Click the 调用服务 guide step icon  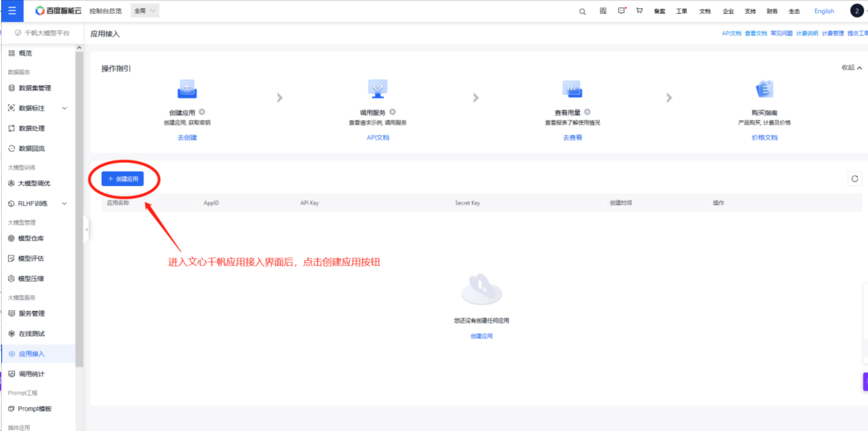pos(378,89)
